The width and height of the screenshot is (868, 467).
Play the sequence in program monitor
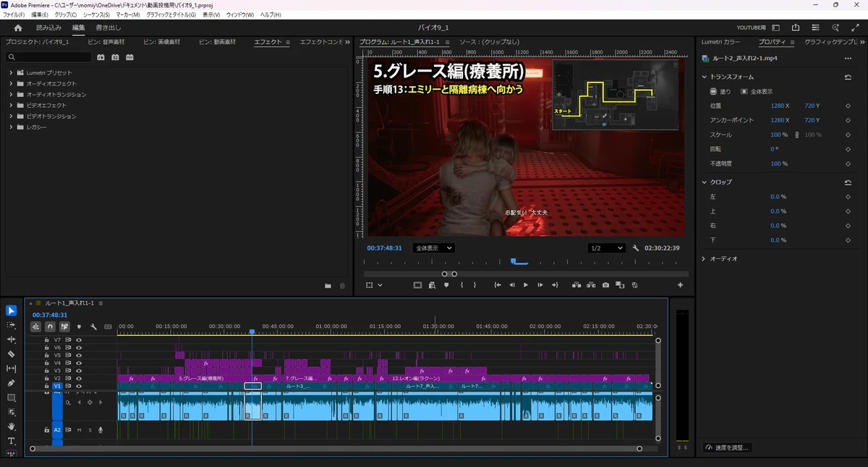click(526, 285)
